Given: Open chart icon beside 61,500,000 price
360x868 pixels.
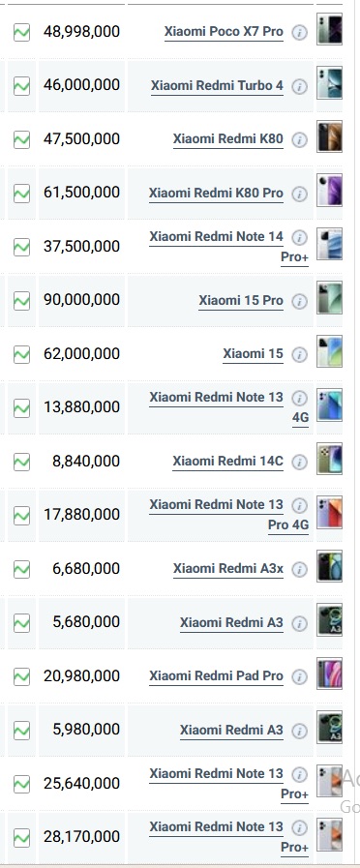Looking at the screenshot, I should 21,194.
